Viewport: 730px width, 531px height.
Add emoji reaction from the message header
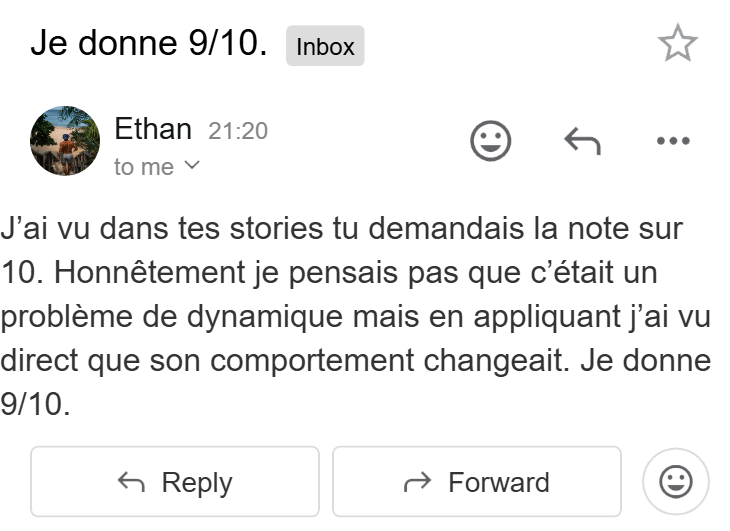click(490, 142)
